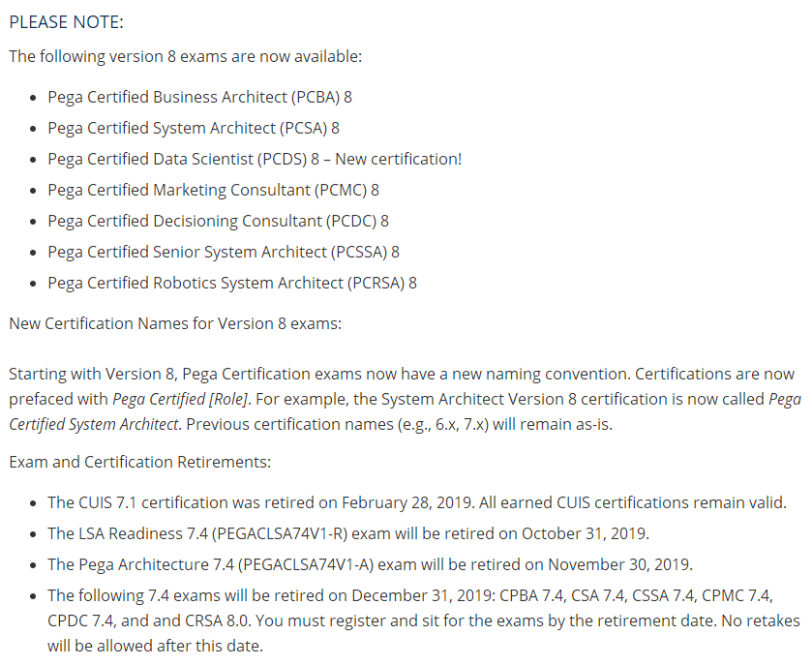Click Pega Certified Robotics System Architect entry

pos(232,284)
